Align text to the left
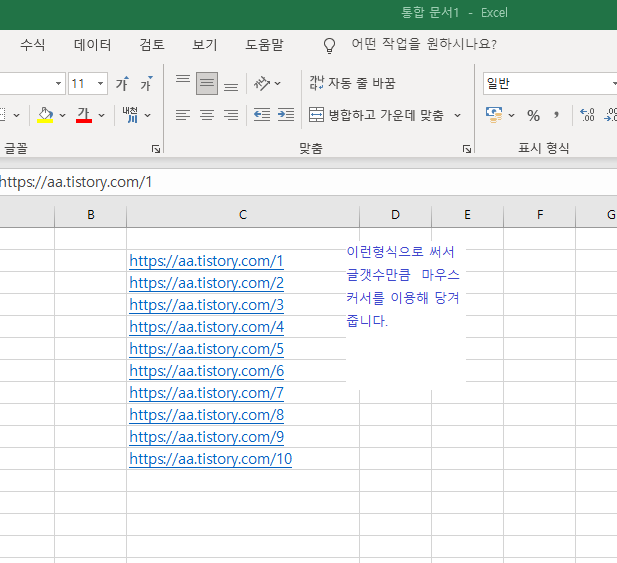Screen dimensions: 617x563 click(183, 115)
